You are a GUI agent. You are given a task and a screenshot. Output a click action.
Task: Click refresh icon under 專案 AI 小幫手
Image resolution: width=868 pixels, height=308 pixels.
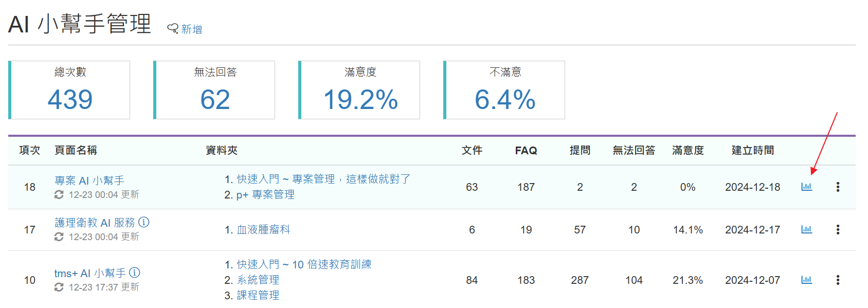(59, 195)
